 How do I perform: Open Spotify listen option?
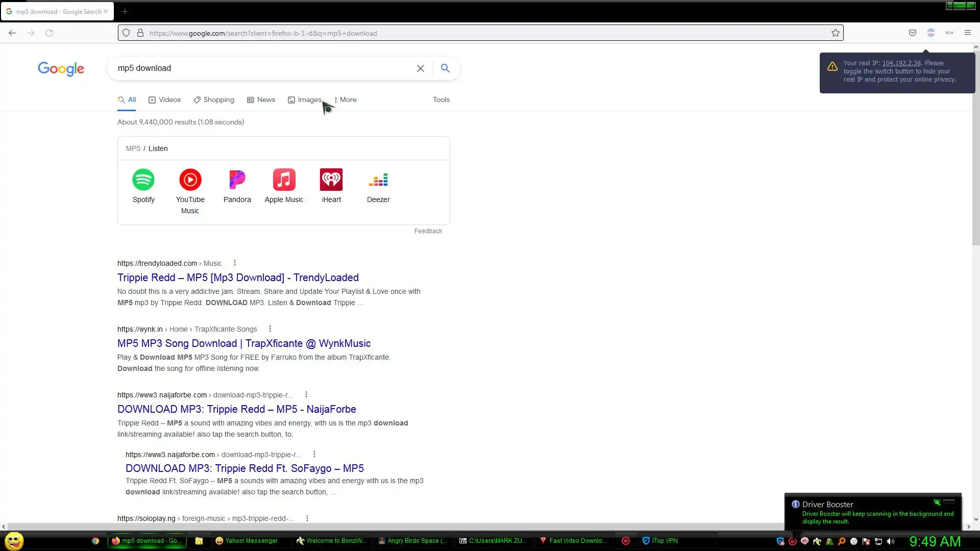[x=143, y=180]
